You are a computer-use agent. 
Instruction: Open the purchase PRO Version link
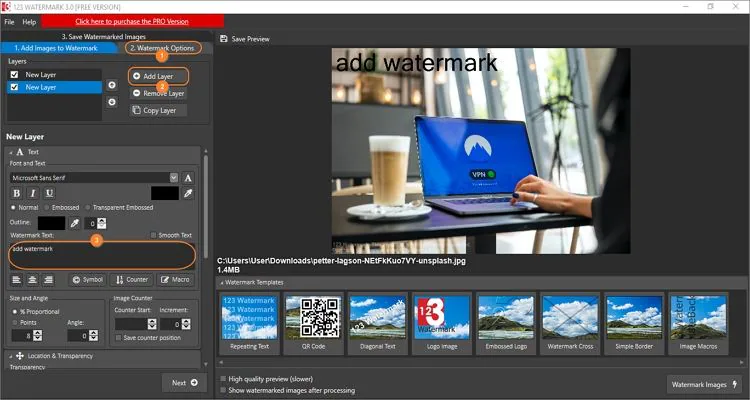132,22
